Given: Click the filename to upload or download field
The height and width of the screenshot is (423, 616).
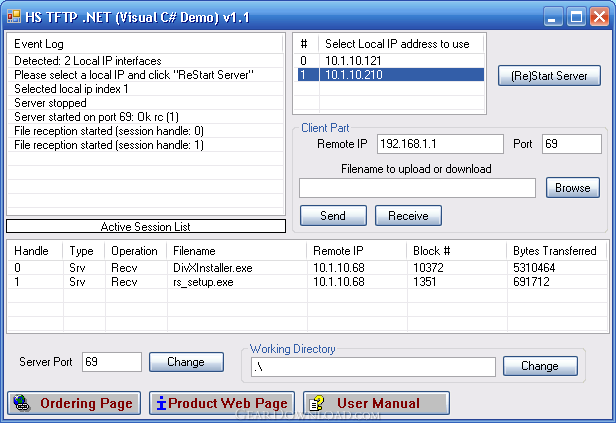Looking at the screenshot, I should click(417, 188).
